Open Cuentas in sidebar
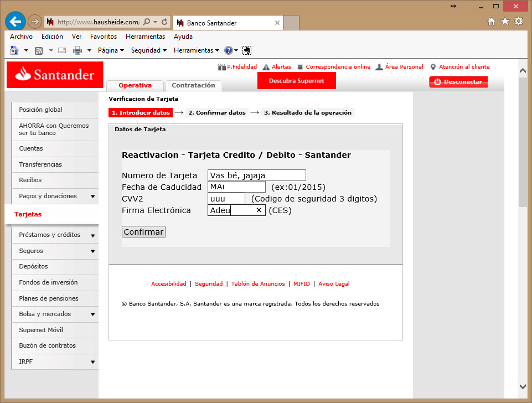The width and height of the screenshot is (532, 403). 55,148
